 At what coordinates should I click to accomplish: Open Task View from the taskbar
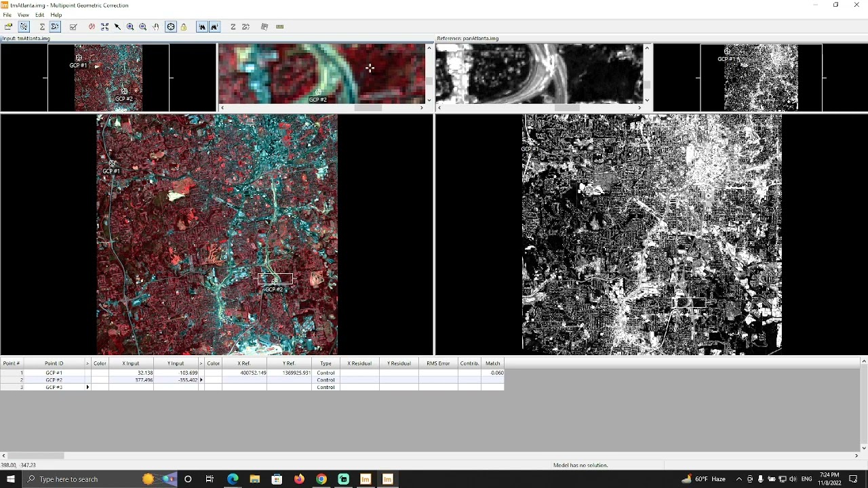[x=210, y=479]
